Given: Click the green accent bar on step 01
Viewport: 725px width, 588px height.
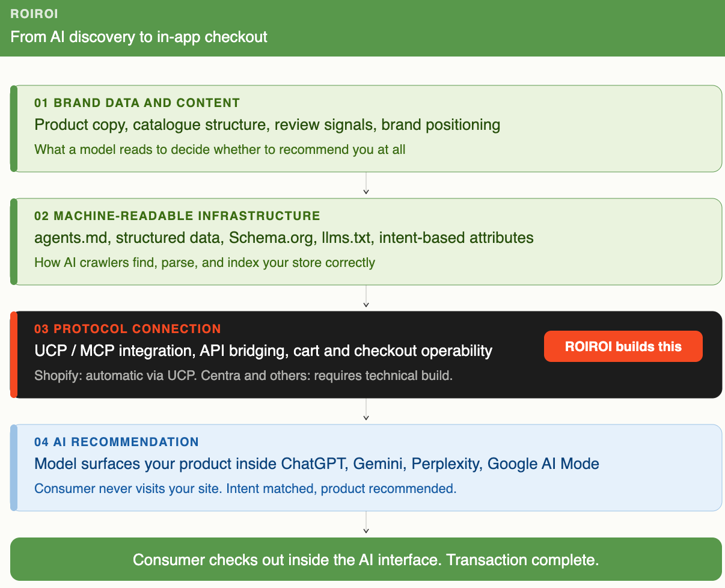Looking at the screenshot, I should 14,129.
